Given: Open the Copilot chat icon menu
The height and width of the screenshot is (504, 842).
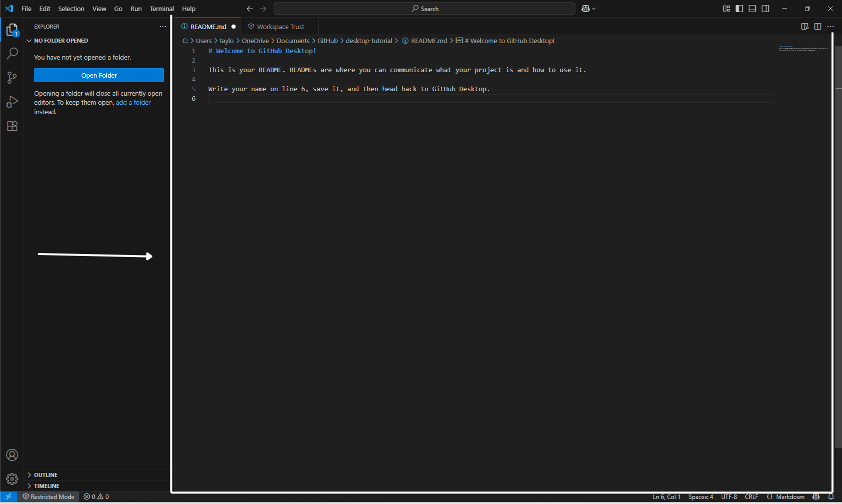Looking at the screenshot, I should pyautogui.click(x=588, y=9).
